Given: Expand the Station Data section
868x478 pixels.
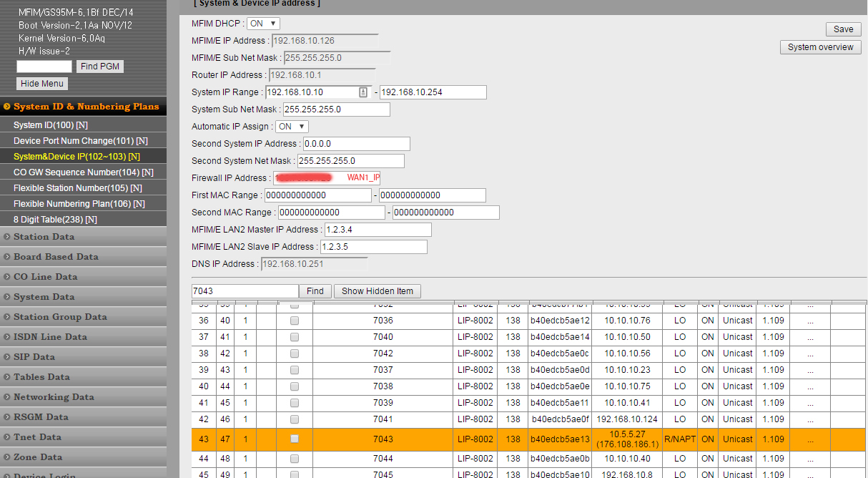Looking at the screenshot, I should [x=44, y=237].
